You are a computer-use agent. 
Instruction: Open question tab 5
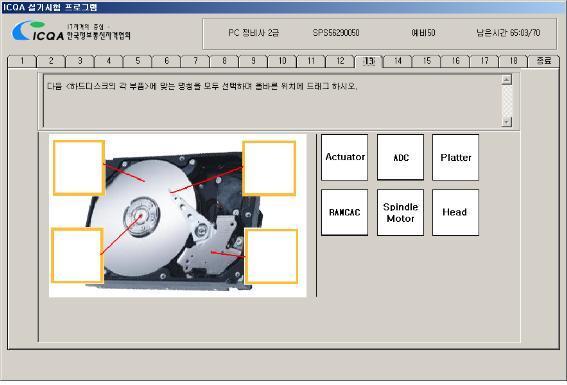point(138,61)
